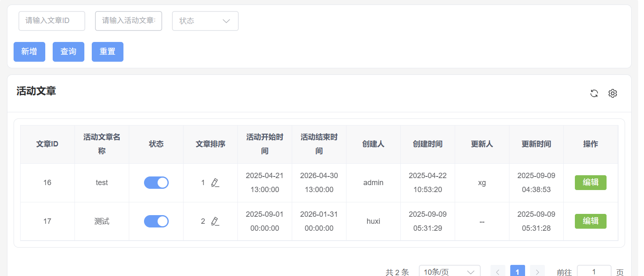Image resolution: width=644 pixels, height=276 pixels.
Task: Toggle status switch for article 16
Action: click(156, 183)
